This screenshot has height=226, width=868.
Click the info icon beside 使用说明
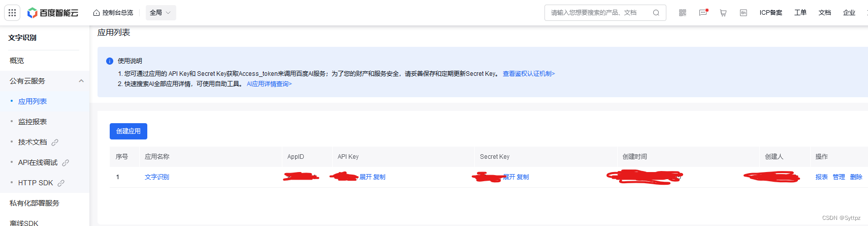[x=110, y=61]
